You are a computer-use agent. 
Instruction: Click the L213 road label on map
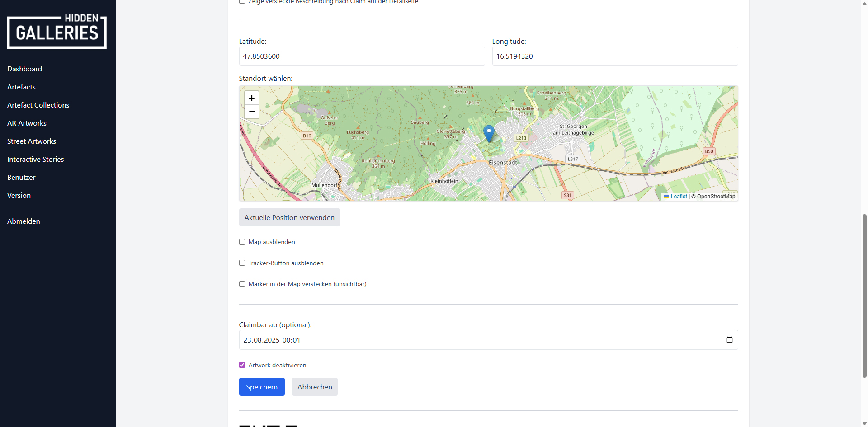(521, 138)
